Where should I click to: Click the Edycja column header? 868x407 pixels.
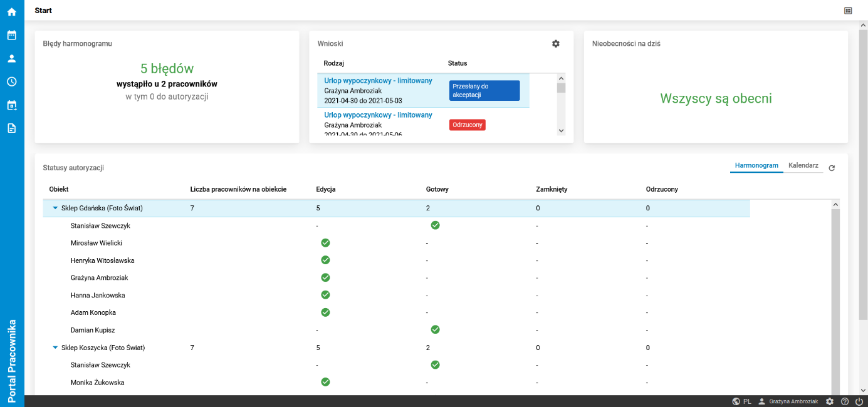(x=327, y=189)
